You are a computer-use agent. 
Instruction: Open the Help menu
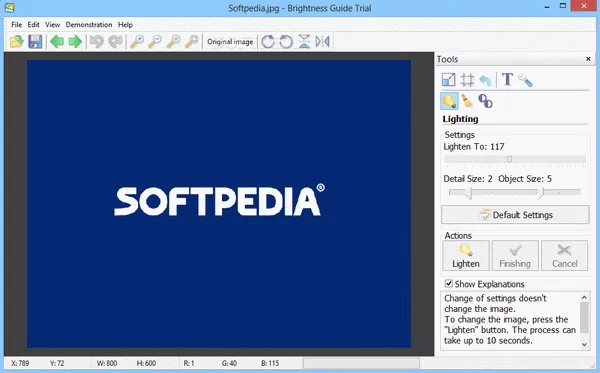coord(125,24)
